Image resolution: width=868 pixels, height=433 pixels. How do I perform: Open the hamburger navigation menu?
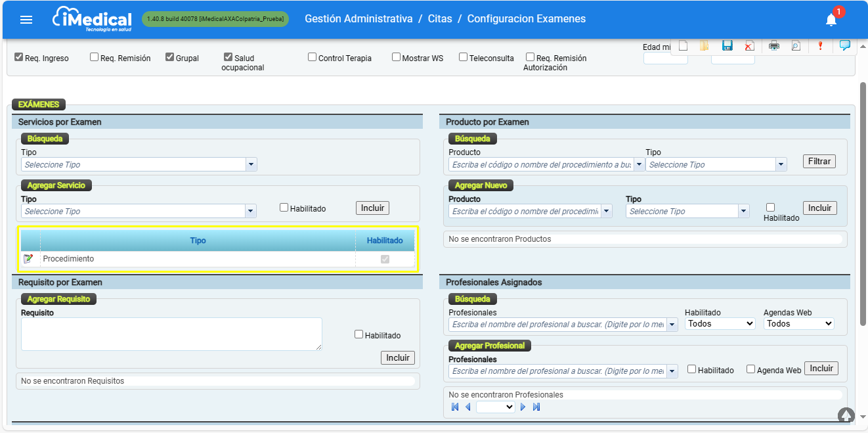pos(26,20)
